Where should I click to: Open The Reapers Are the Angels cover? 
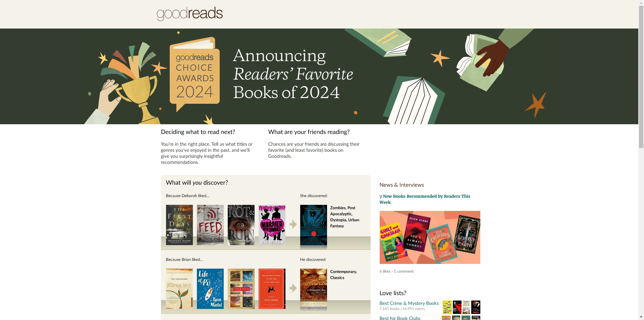(x=313, y=227)
